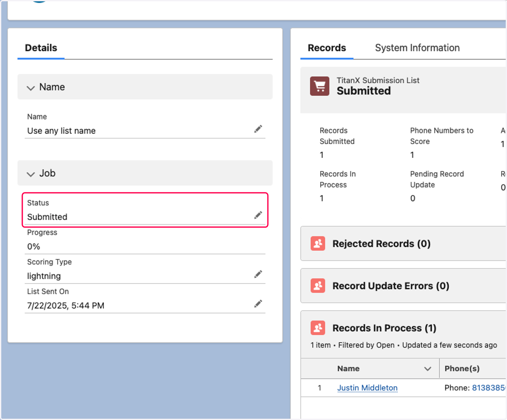Open the Justin Middleton record link
This screenshot has height=420, width=507.
[x=367, y=387]
